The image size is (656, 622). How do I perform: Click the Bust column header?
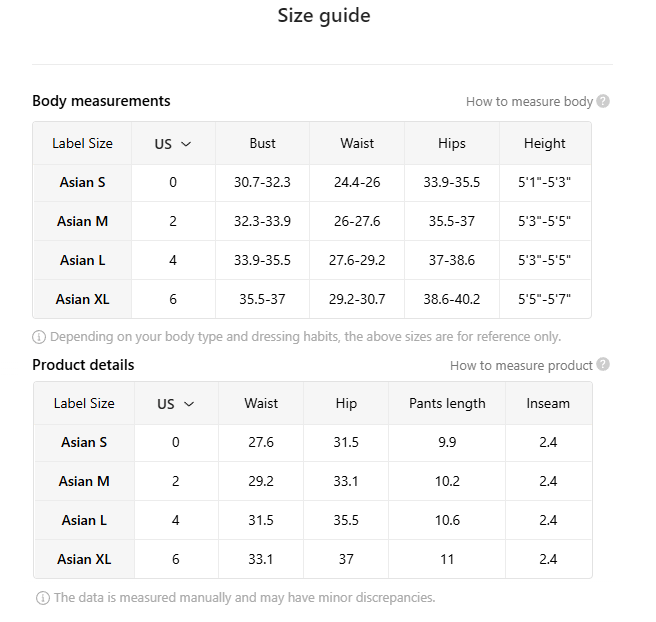(262, 143)
